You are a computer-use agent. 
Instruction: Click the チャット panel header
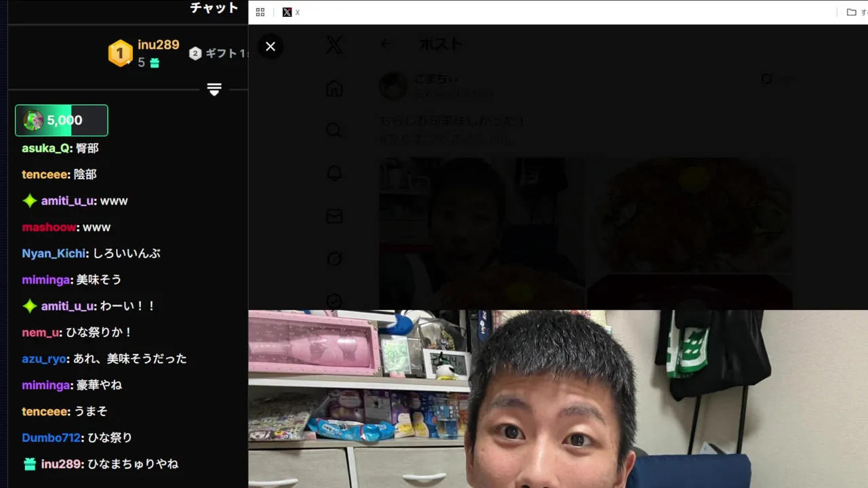click(214, 8)
